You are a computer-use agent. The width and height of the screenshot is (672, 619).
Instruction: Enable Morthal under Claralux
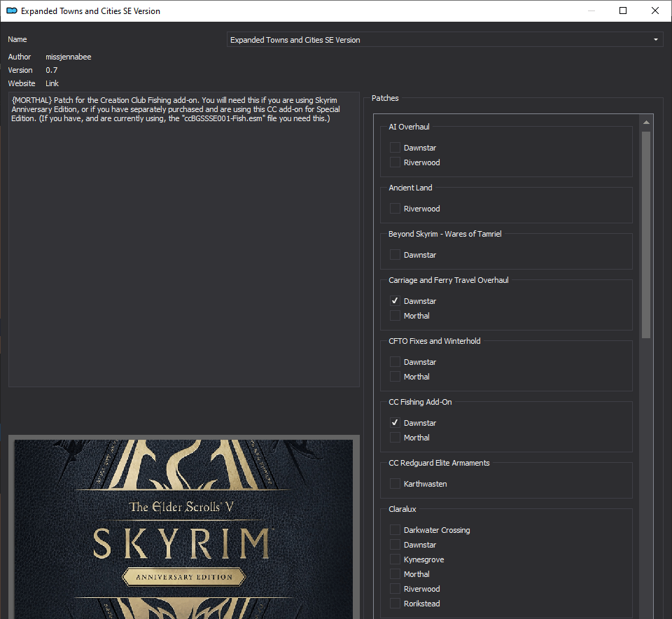pos(395,573)
